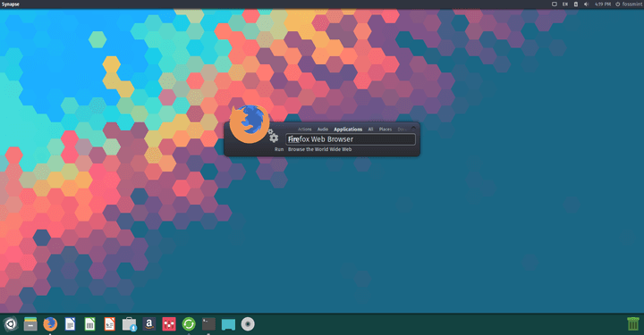Screen dimensions: 644x335
Task: Open the screen indicator in top panel
Action: (x=554, y=4)
